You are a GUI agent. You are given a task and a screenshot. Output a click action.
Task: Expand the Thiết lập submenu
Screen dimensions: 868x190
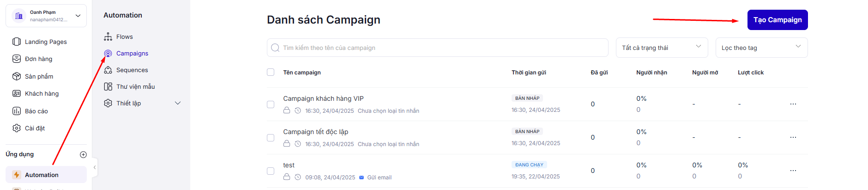point(177,103)
